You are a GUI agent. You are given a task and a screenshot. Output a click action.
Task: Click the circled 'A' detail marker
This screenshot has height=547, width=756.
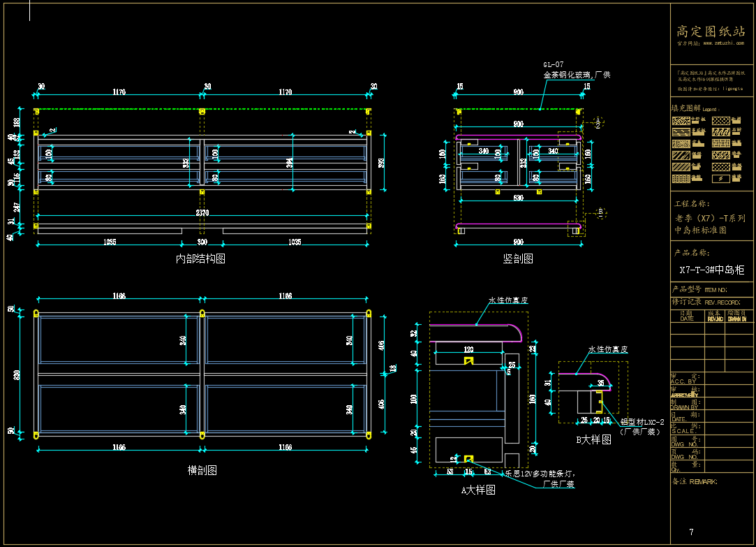[598, 122]
